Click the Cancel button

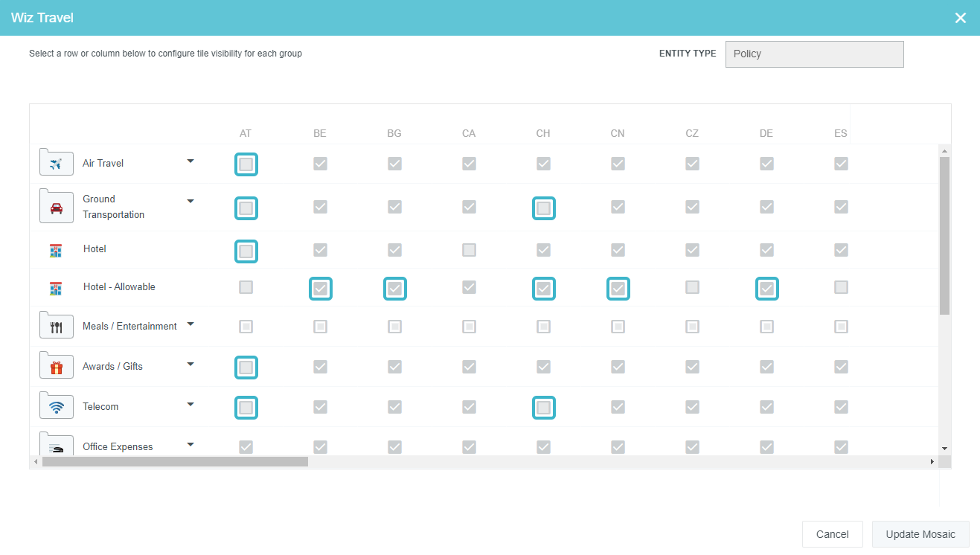click(832, 534)
